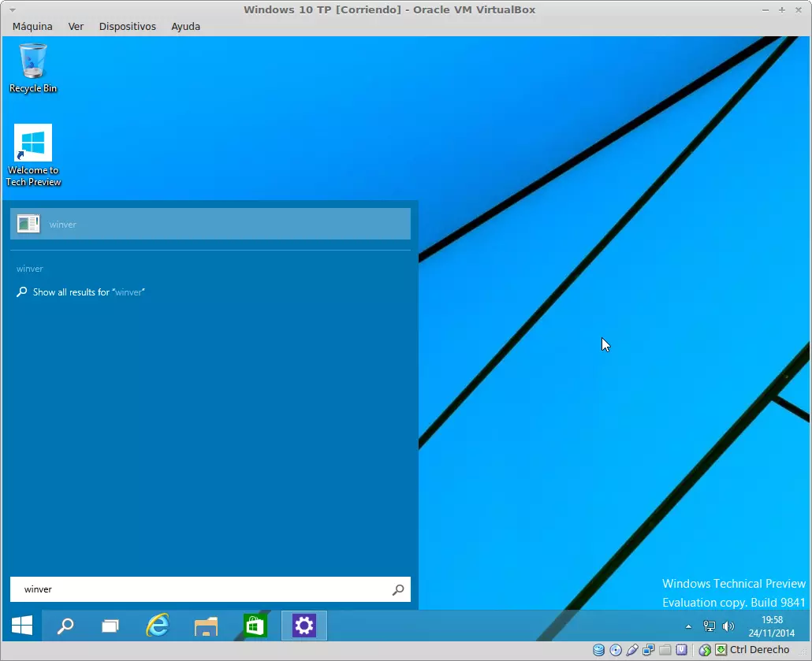Image resolution: width=812 pixels, height=661 pixels.
Task: Click VirtualBox optical disc status icon
Action: pyautogui.click(x=616, y=650)
